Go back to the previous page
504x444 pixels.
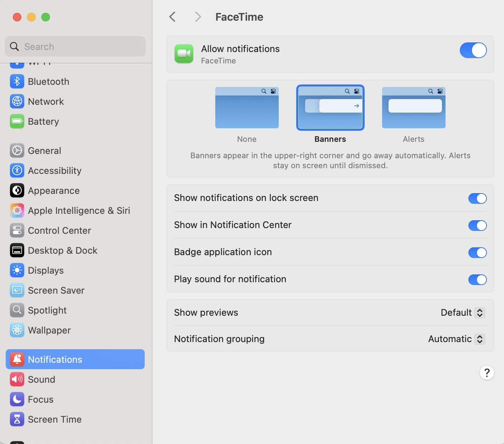click(x=173, y=17)
